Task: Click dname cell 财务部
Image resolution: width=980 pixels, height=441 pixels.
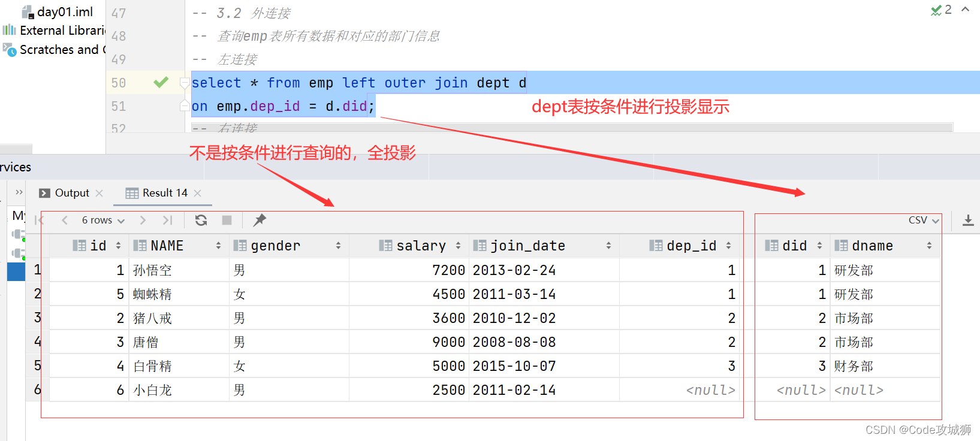Action: coord(885,366)
